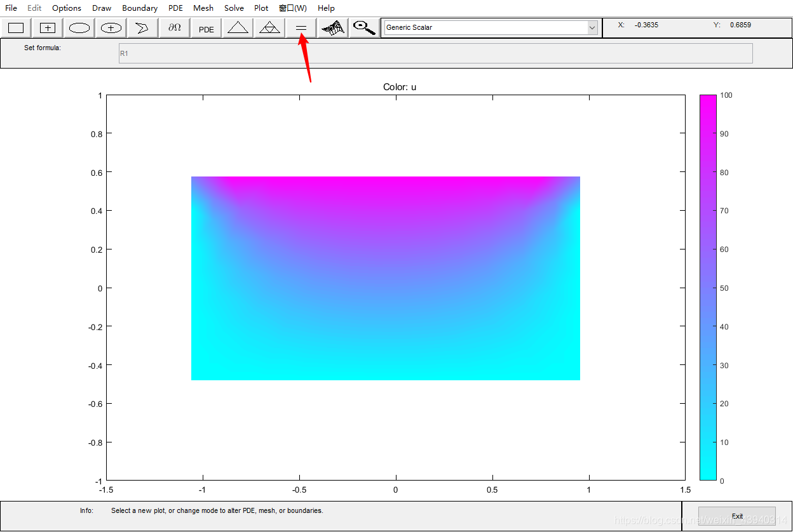Click the colorbar scale
The width and height of the screenshot is (793, 532).
[x=708, y=288]
